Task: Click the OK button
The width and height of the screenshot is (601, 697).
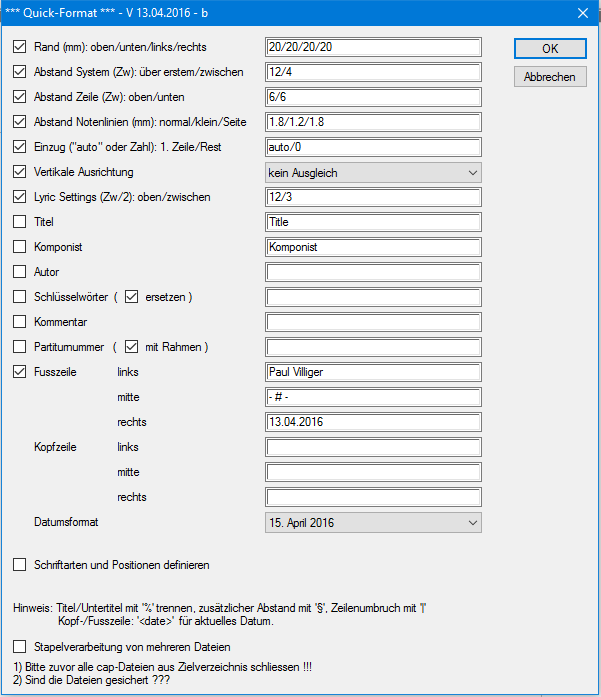Action: coord(549,48)
